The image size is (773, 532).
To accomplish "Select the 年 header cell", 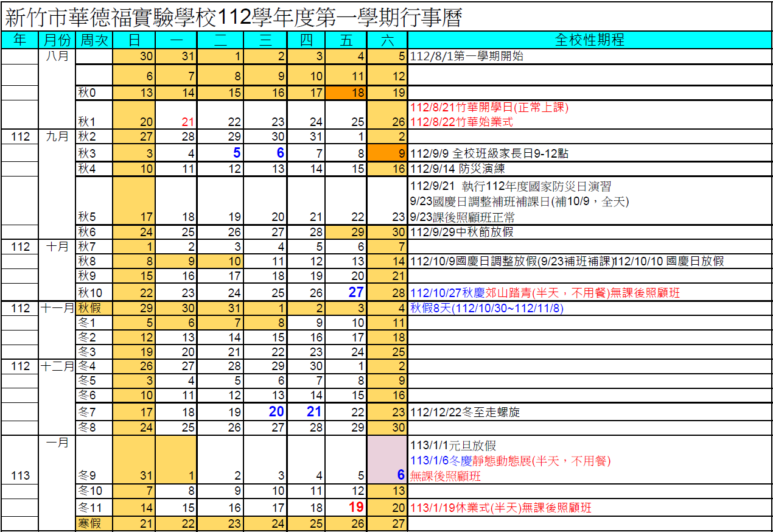I will (19, 40).
